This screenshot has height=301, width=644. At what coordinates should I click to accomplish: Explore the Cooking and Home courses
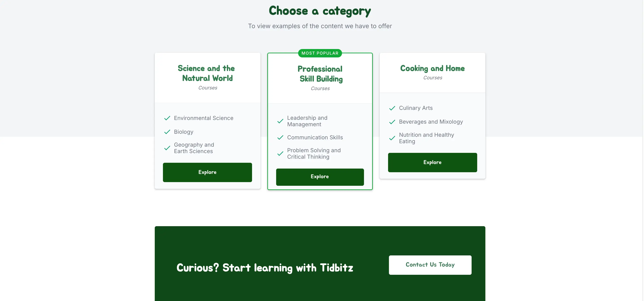coord(432,162)
